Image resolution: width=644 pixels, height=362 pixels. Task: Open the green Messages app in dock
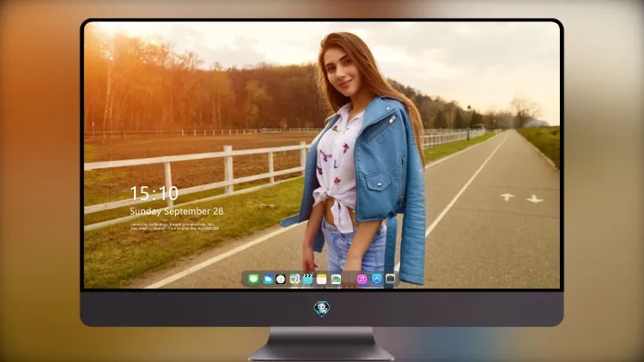click(253, 280)
